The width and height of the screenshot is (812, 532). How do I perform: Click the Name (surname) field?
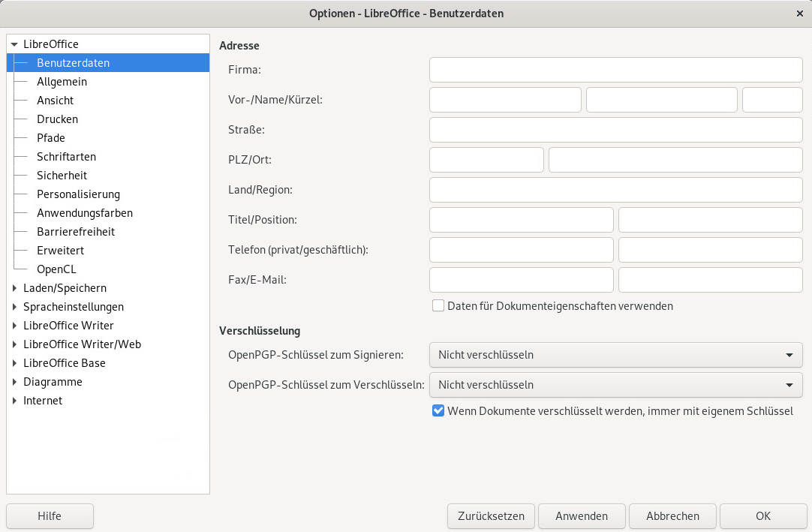(662, 100)
